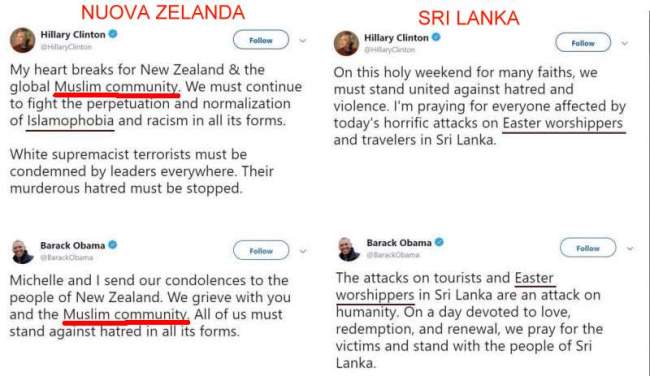
Task: Click Hillary Clinton's avatar in Sri Lanka tweet
Action: coord(346,43)
